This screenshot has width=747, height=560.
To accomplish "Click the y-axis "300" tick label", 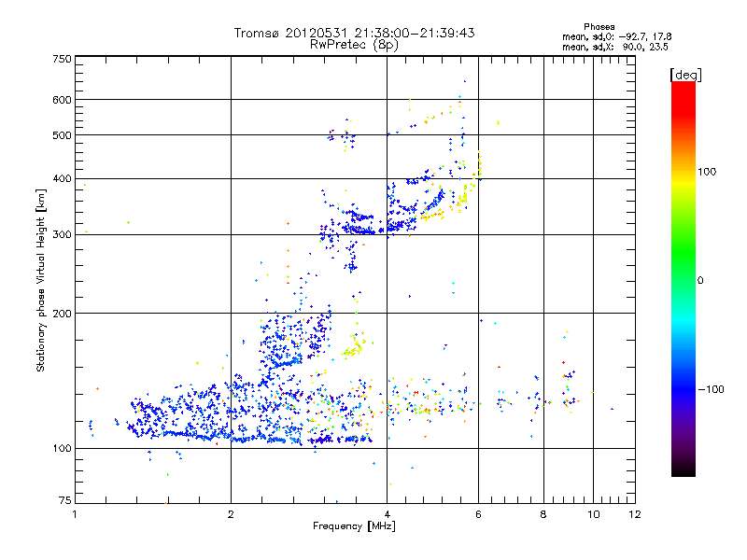I will point(62,235).
